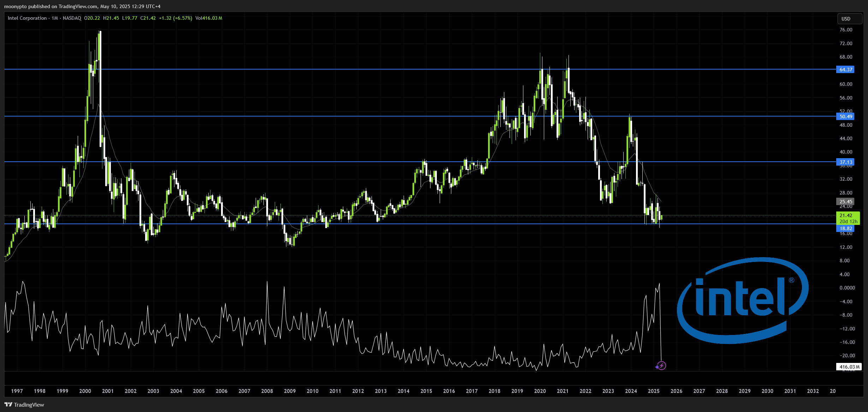Click the 2032 label on time axis
868x412 pixels.
pyautogui.click(x=813, y=391)
